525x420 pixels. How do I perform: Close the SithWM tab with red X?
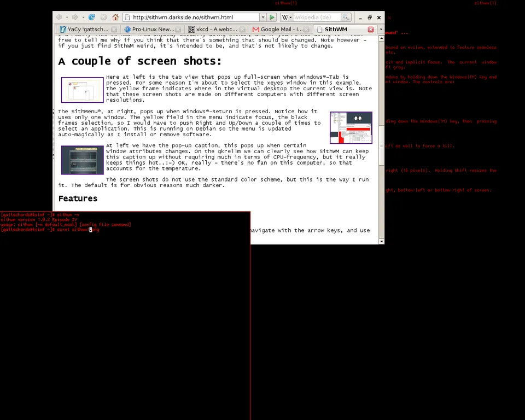pyautogui.click(x=371, y=30)
